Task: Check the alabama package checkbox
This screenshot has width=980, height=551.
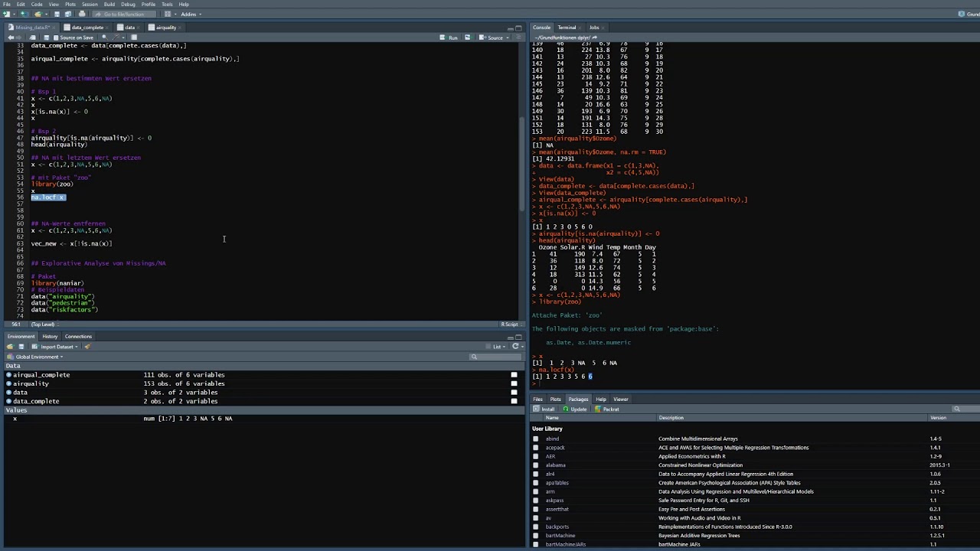Action: (x=535, y=465)
